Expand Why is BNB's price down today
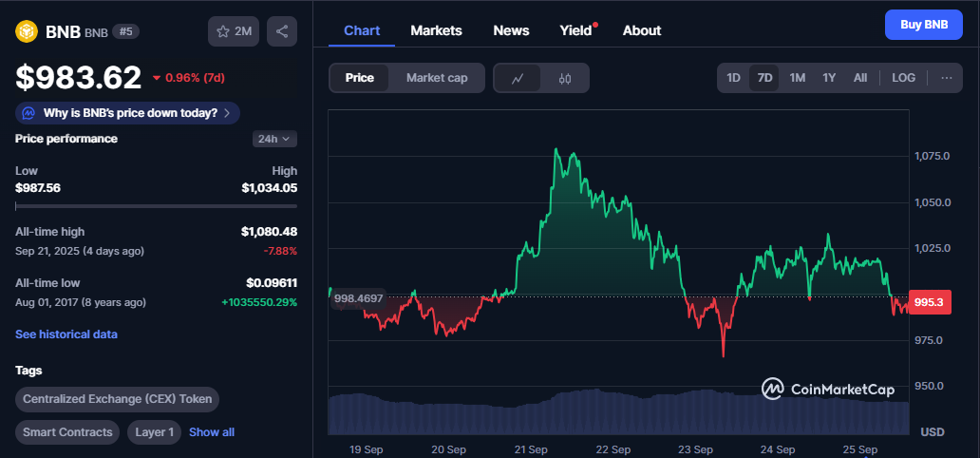 tap(130, 113)
